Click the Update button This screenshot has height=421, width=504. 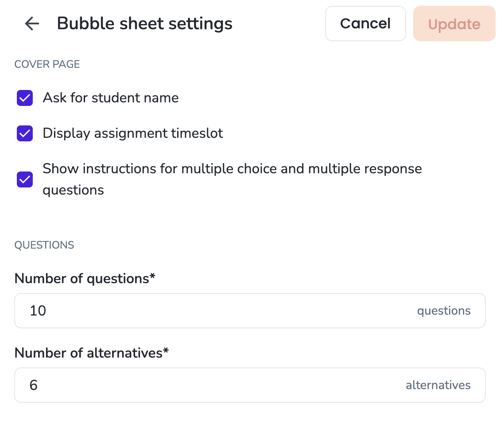click(x=454, y=23)
